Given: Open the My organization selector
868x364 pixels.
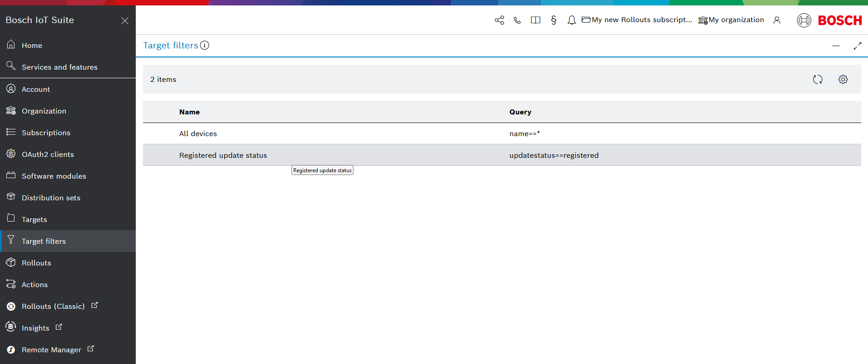Looking at the screenshot, I should point(731,20).
